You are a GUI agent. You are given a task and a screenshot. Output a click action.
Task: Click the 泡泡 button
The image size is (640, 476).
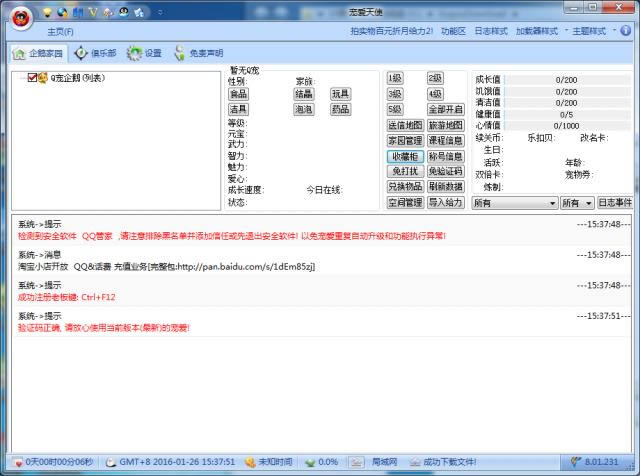coord(304,109)
